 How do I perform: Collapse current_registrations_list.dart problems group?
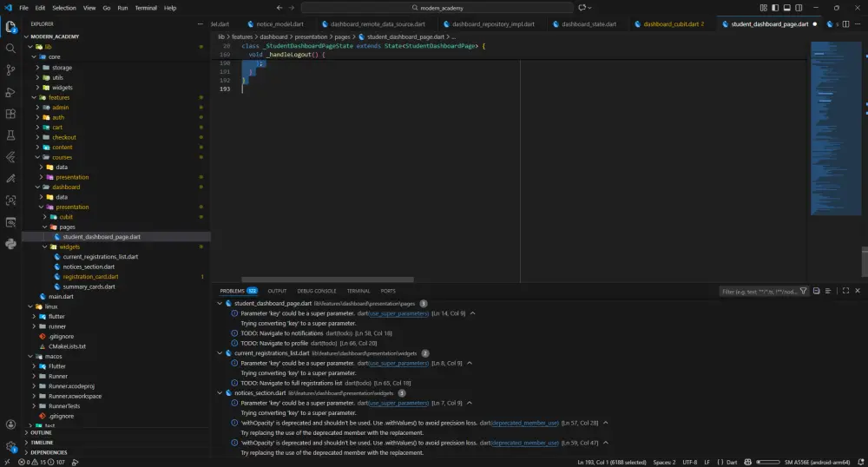(x=220, y=353)
